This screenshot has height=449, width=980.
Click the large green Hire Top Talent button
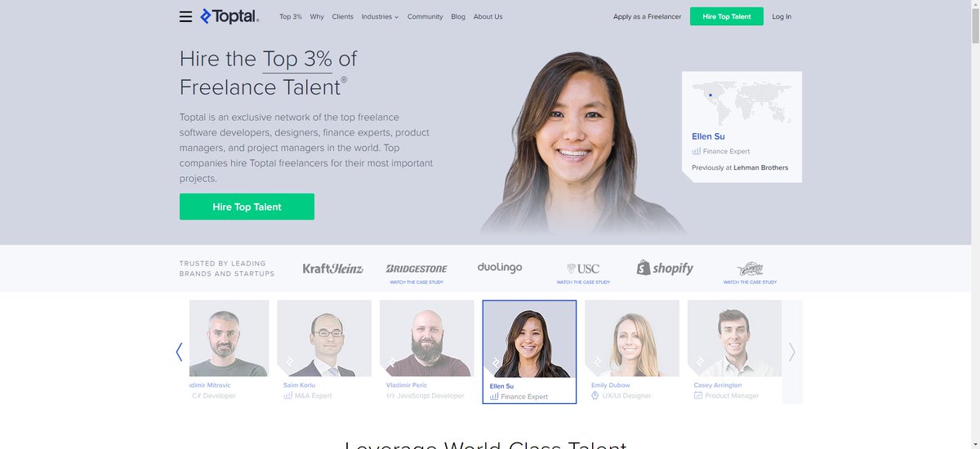click(247, 207)
